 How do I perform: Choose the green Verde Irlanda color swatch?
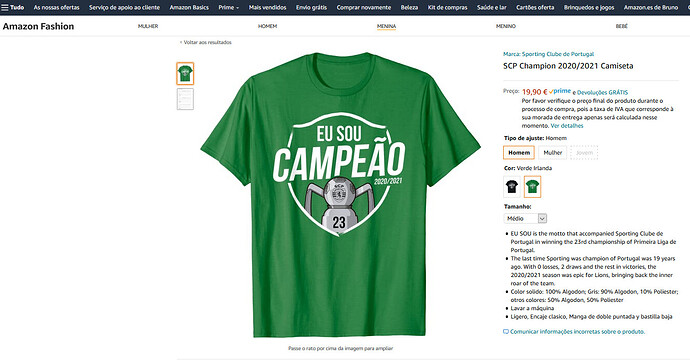point(532,187)
